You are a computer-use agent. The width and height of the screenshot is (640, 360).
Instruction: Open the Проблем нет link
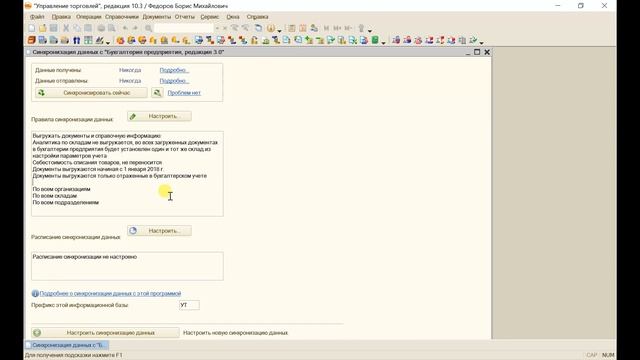tap(184, 93)
